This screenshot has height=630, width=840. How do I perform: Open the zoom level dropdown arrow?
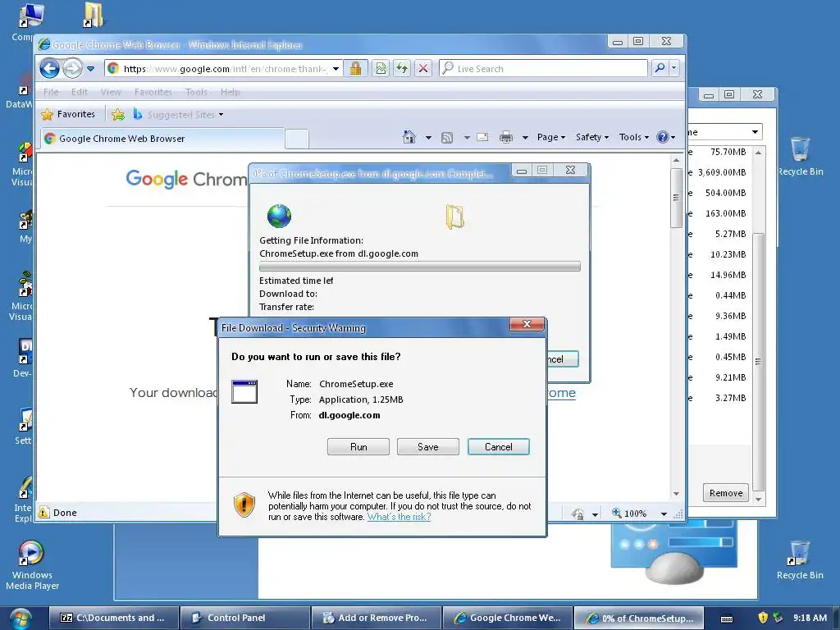click(x=664, y=514)
